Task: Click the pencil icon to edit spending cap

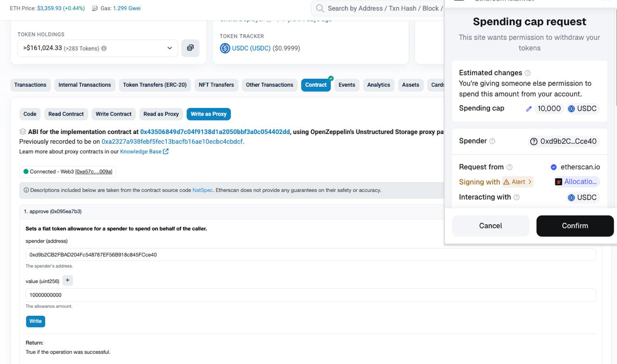Action: pyautogui.click(x=529, y=109)
